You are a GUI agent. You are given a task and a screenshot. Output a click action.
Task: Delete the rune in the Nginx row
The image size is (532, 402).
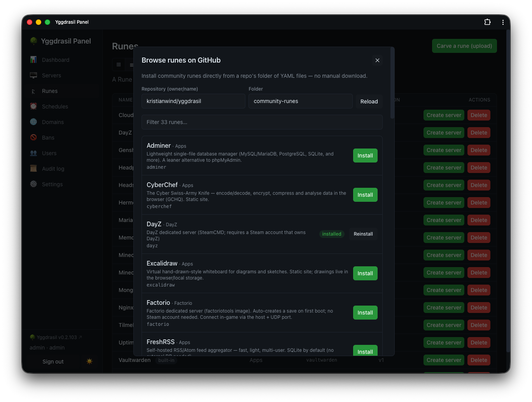[479, 308]
